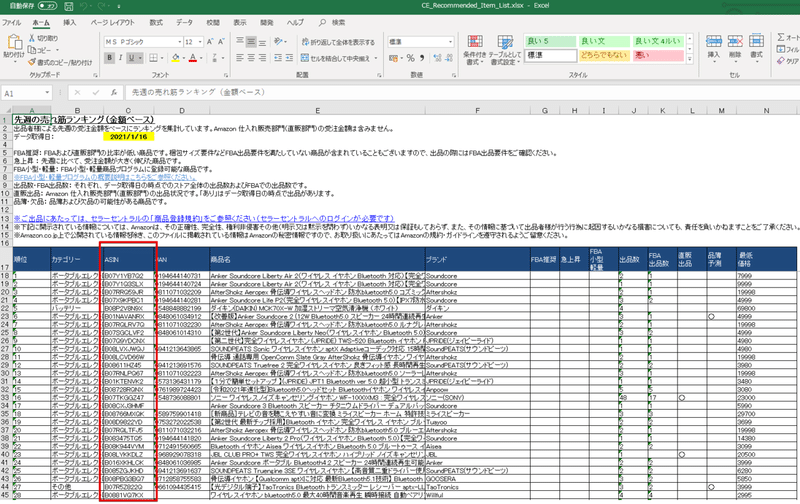
Task: Click the Save icon in title bar
Action: 68,6
